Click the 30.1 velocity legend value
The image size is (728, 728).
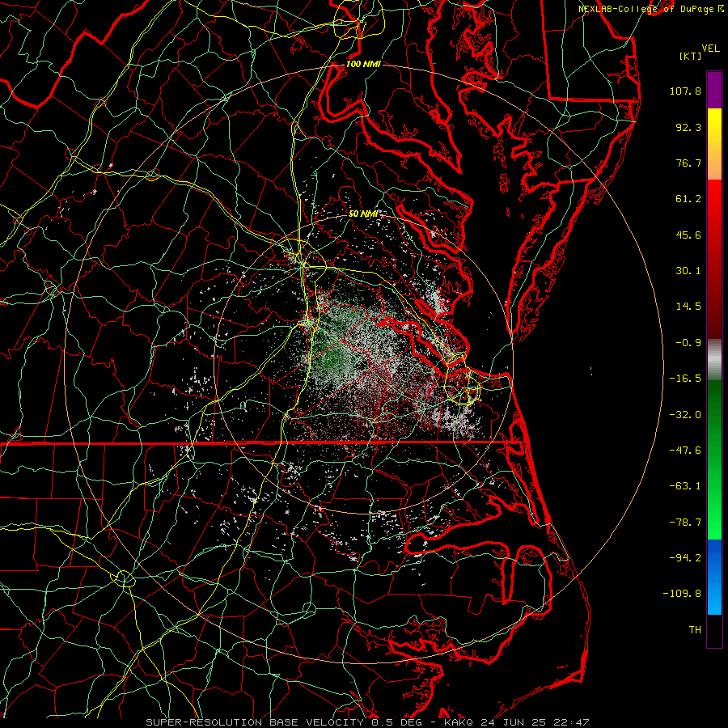point(688,271)
